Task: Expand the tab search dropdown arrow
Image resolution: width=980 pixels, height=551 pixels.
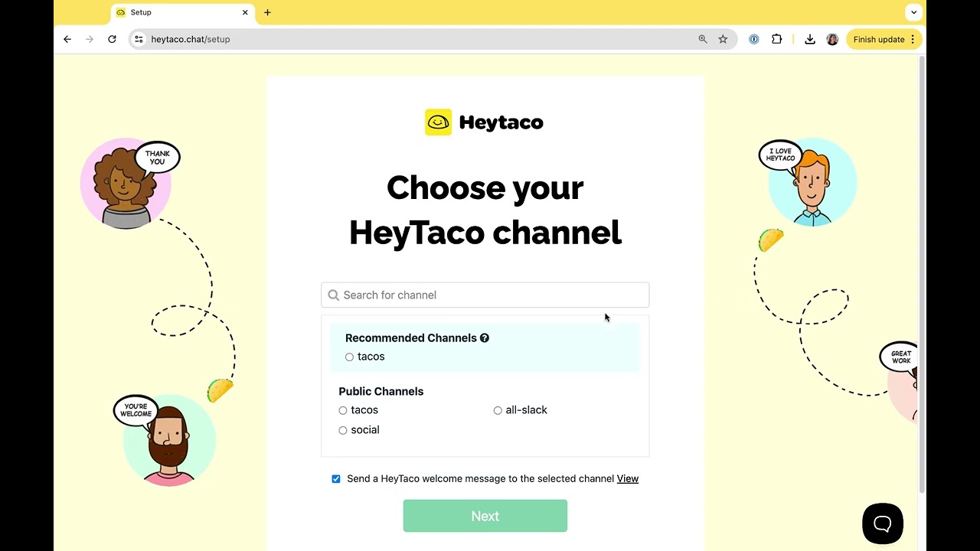Action: click(913, 12)
